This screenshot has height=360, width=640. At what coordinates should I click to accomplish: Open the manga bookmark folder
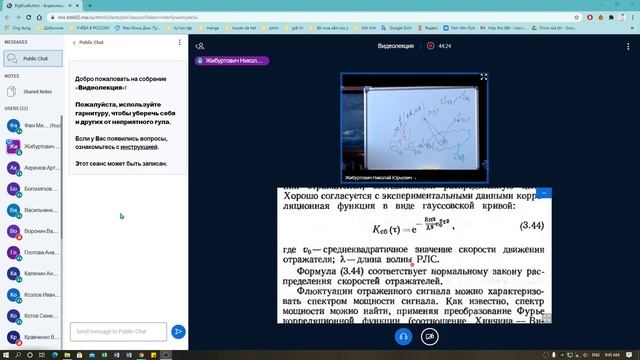[209, 28]
